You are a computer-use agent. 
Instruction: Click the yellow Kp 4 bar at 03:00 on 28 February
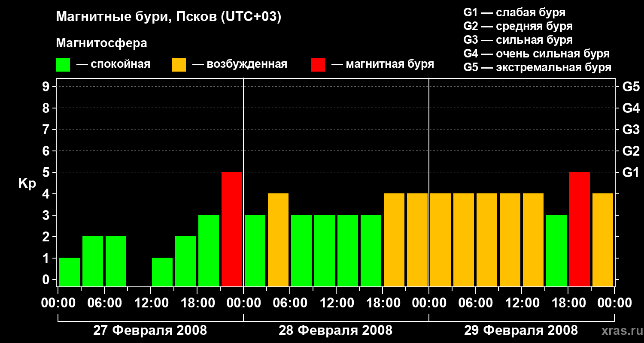pos(278,240)
